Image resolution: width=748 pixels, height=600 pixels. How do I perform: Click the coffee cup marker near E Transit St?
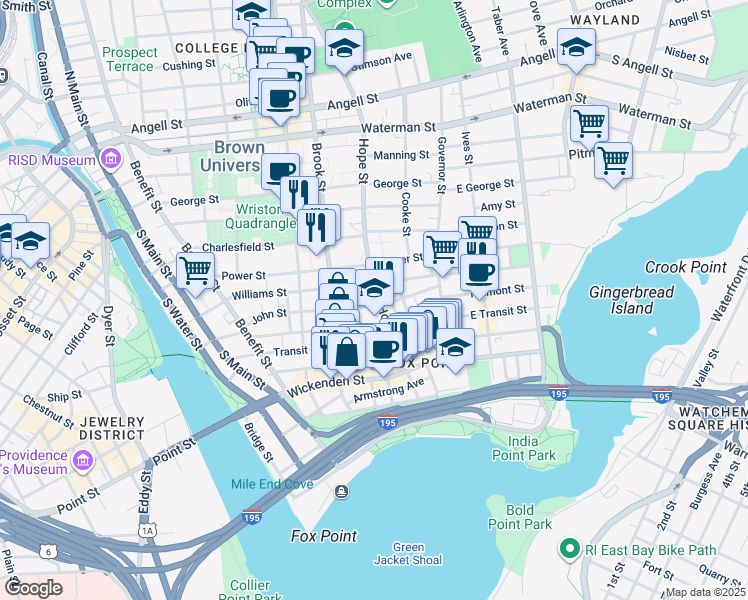pos(479,276)
